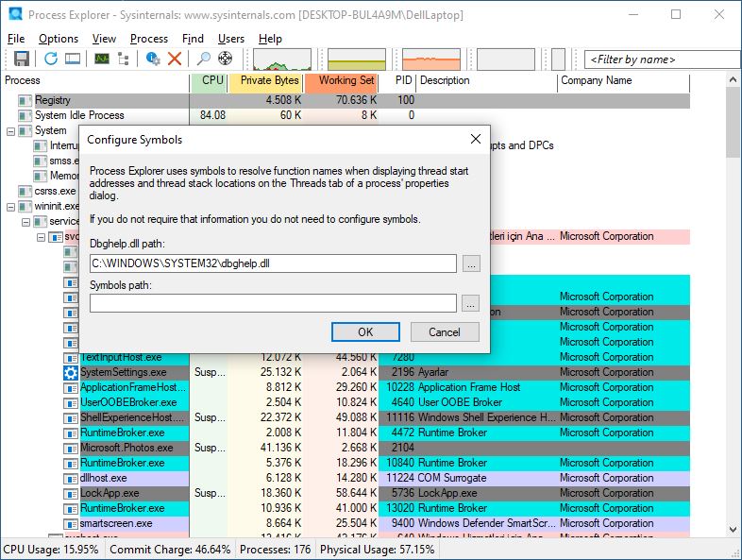
Task: Click the empty Symbols path field
Action: [x=273, y=303]
